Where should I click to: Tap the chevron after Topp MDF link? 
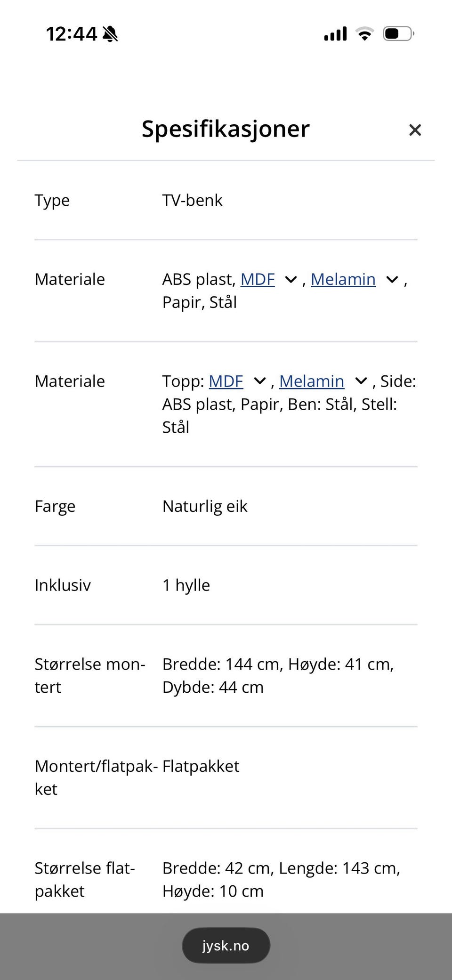259,381
